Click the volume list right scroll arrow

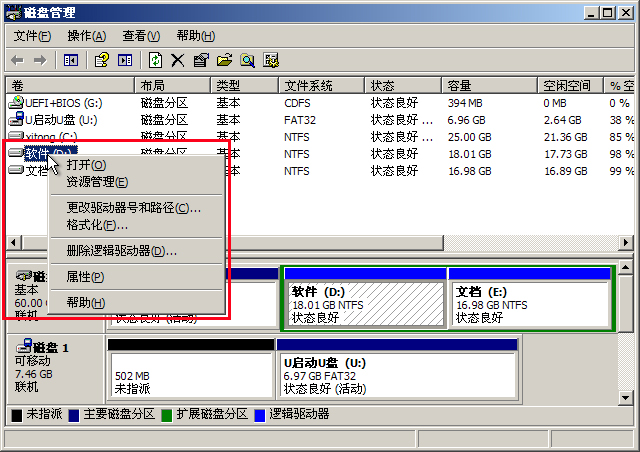tap(626, 243)
